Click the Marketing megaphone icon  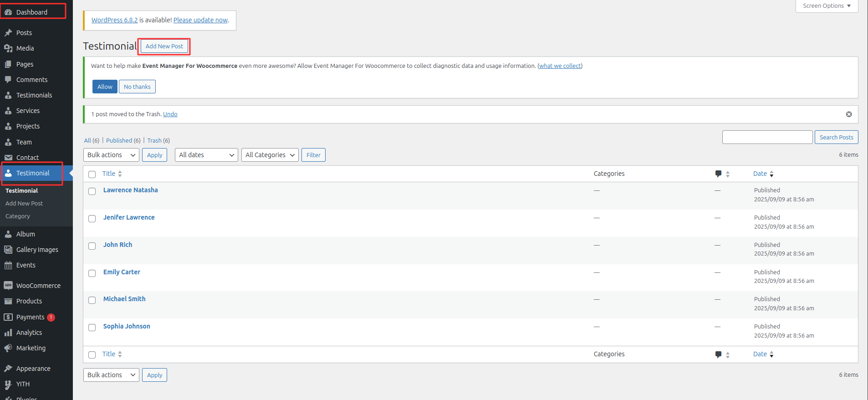pos(8,348)
